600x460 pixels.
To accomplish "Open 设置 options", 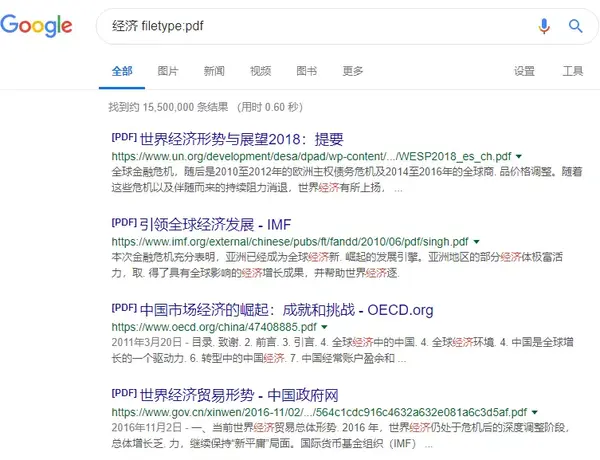I will (524, 71).
